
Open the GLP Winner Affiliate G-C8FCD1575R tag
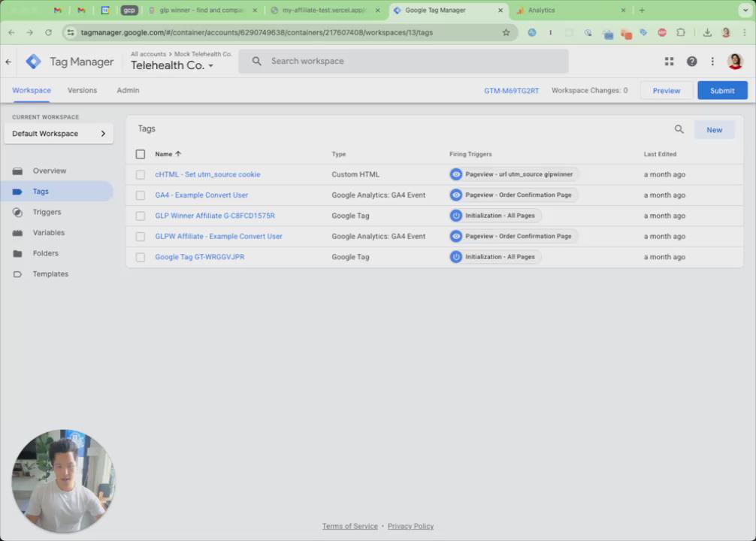(x=215, y=216)
